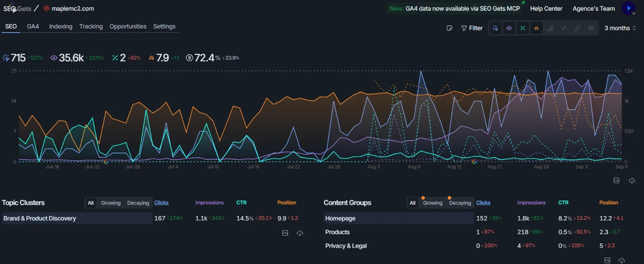Switch to the Tracking tab

pos(91,26)
